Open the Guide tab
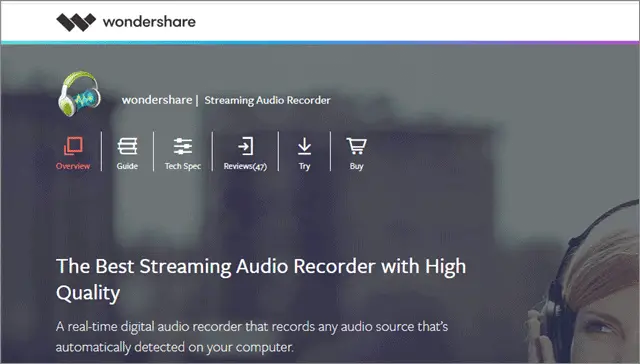Viewport: 640px width, 364px height. pos(127,153)
